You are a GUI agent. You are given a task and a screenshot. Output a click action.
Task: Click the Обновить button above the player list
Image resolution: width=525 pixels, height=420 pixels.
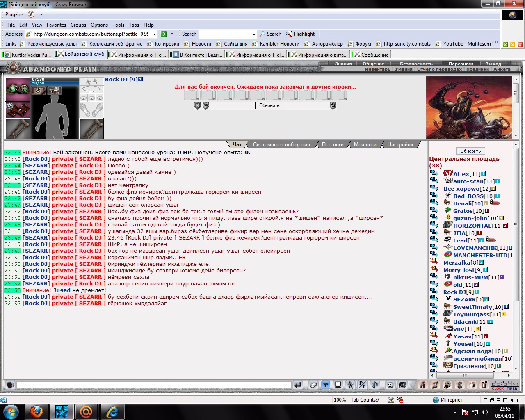470,151
